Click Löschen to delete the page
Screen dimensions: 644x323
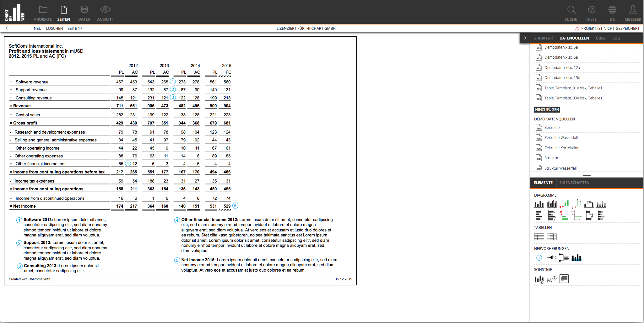coord(54,28)
